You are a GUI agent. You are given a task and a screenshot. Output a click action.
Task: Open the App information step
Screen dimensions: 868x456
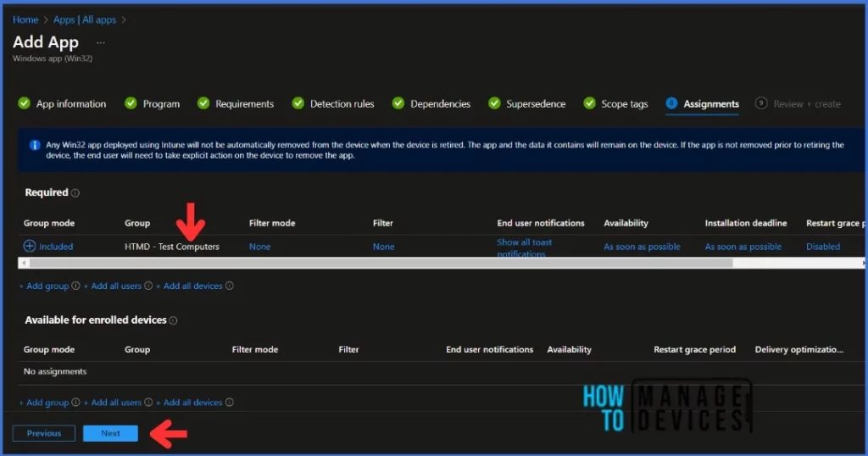pos(62,103)
